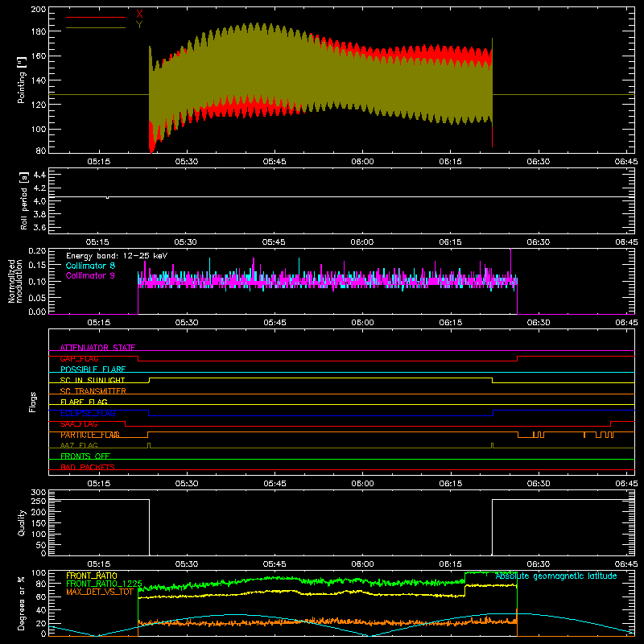Click the 50 tick on the Quality axis
The image size is (644, 644).
click(x=41, y=545)
